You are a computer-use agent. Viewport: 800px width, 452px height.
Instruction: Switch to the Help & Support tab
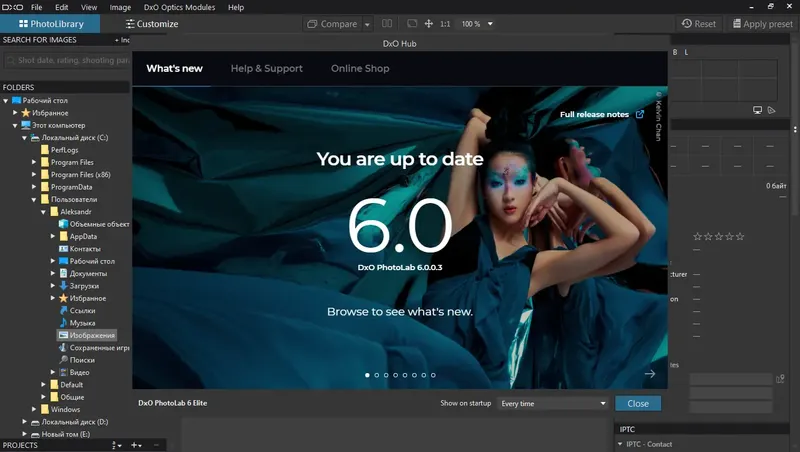tap(266, 68)
